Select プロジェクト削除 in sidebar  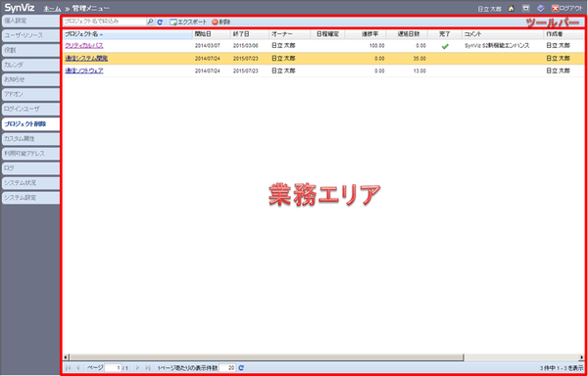30,124
